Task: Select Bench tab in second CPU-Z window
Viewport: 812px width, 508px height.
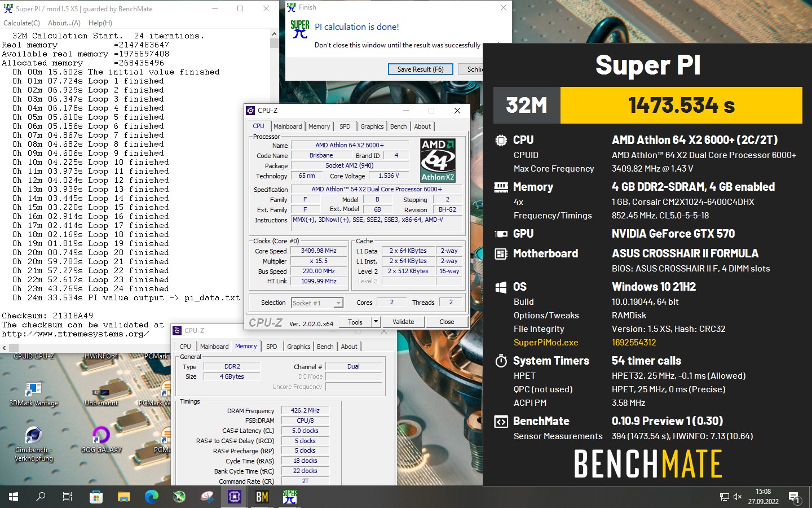Action: 325,347
